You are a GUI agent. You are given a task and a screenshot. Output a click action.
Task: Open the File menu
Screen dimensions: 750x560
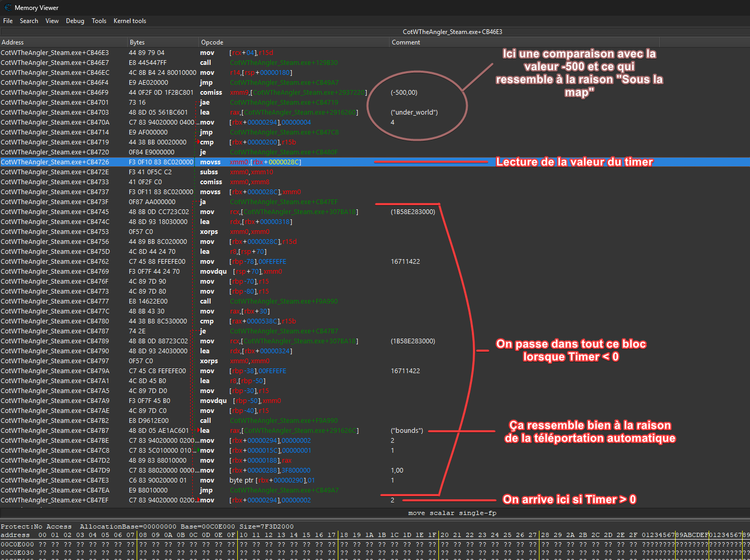(8, 21)
